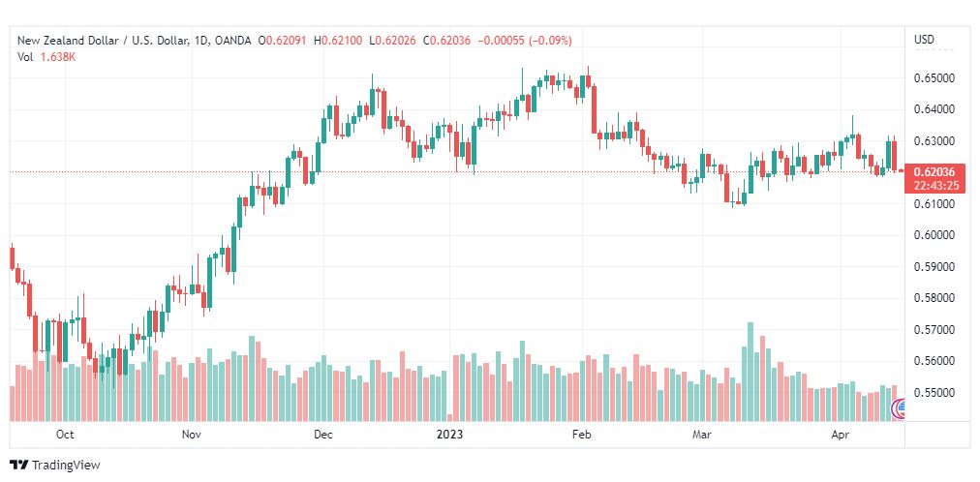The width and height of the screenshot is (980, 482).
Task: Click the New Zealand Dollar / U.S. Dollar title
Action: click(x=103, y=41)
